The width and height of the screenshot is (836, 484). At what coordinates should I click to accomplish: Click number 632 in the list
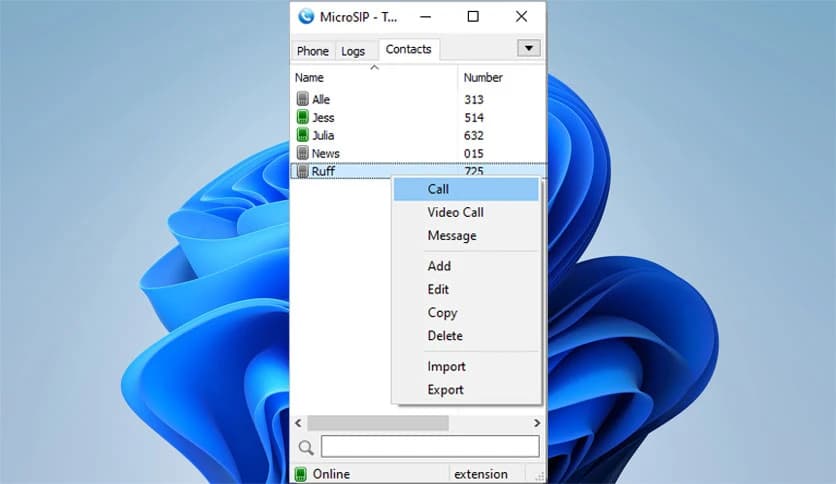point(473,135)
